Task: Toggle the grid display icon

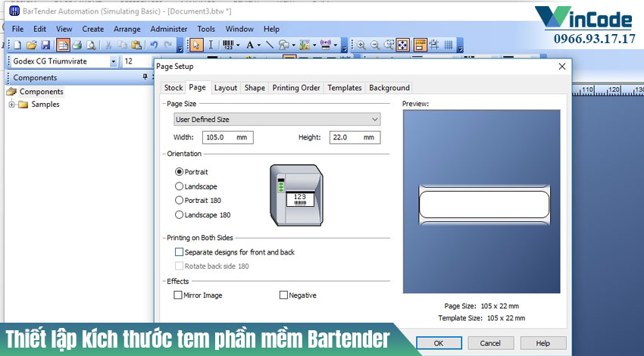Action: pos(449,45)
